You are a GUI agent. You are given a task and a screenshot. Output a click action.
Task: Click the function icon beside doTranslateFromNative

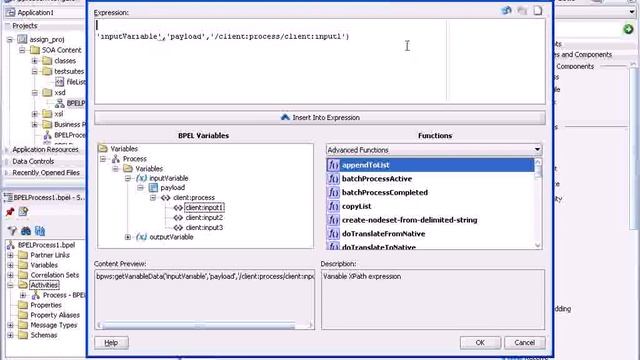(333, 234)
